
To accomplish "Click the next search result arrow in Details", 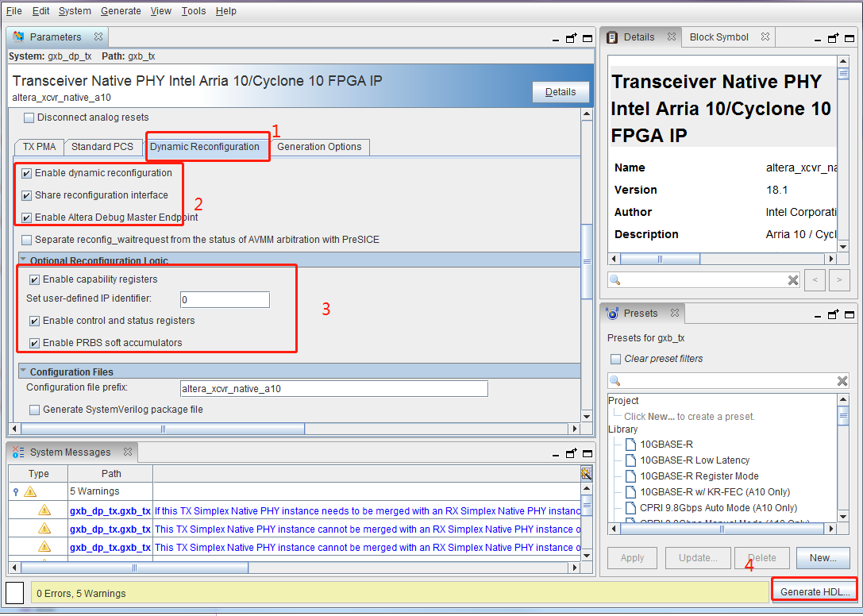I will 839,279.
